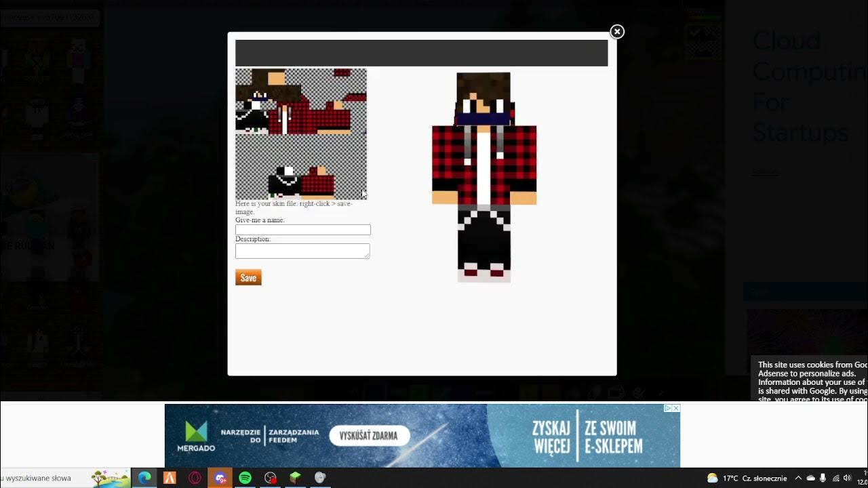The height and width of the screenshot is (488, 868).
Task: Open Opera browser from the taskbar
Action: [x=195, y=478]
